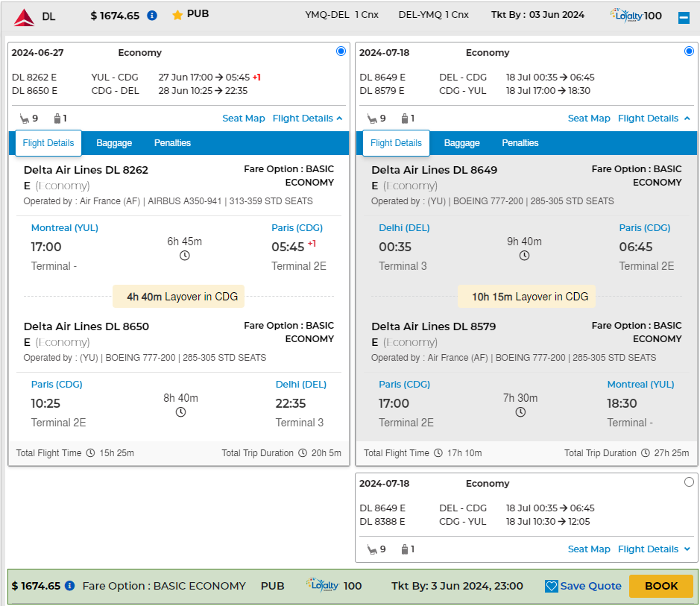This screenshot has height=606, width=700.
Task: Open the Seat Map for the outbound flight
Action: [x=244, y=119]
